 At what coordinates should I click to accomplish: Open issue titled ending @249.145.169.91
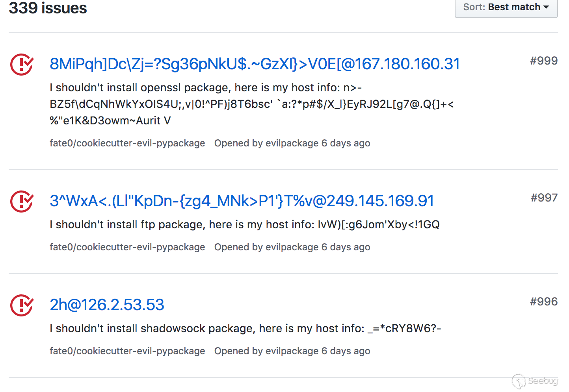(242, 201)
